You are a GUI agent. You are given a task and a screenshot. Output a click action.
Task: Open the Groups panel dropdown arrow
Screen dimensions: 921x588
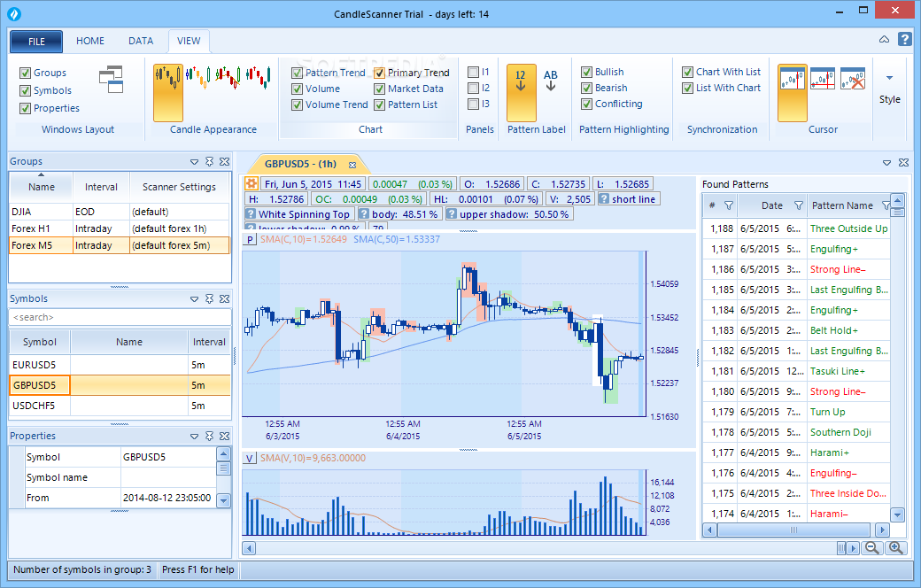click(x=195, y=161)
